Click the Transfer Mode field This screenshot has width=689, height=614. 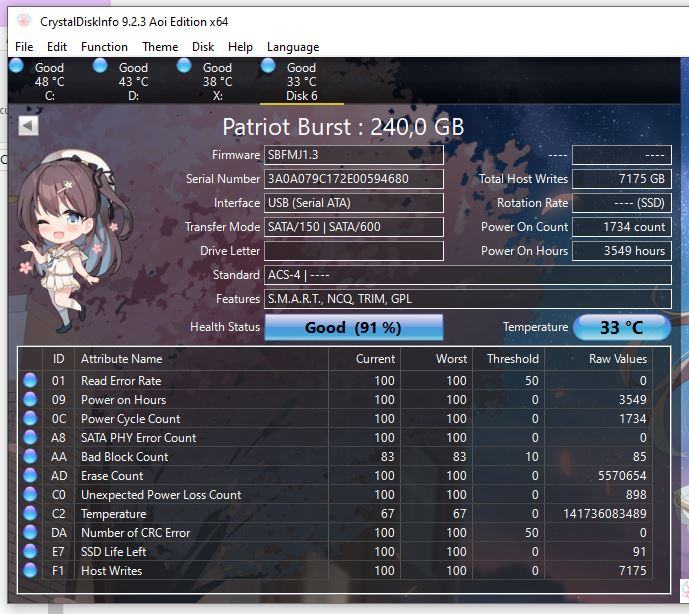[354, 227]
